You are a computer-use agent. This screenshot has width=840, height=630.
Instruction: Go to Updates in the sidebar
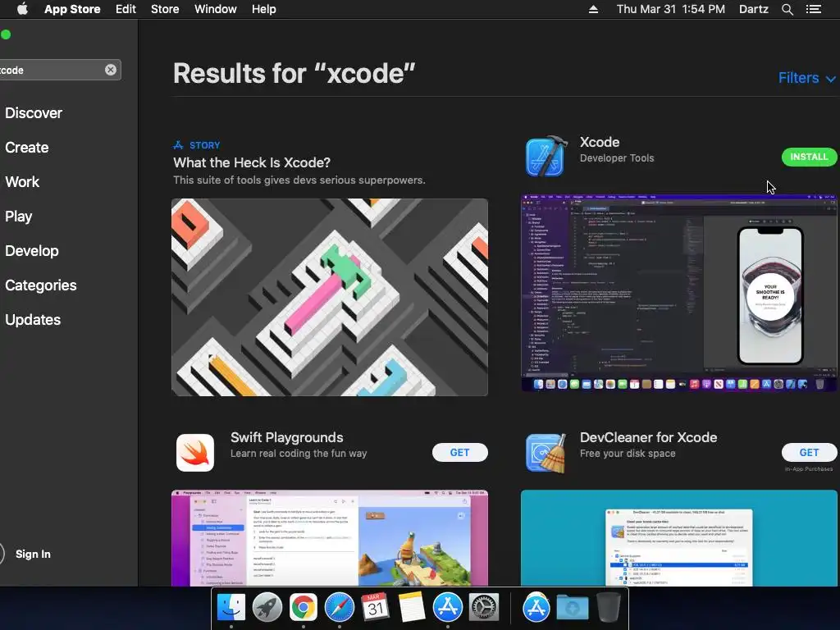pos(33,320)
